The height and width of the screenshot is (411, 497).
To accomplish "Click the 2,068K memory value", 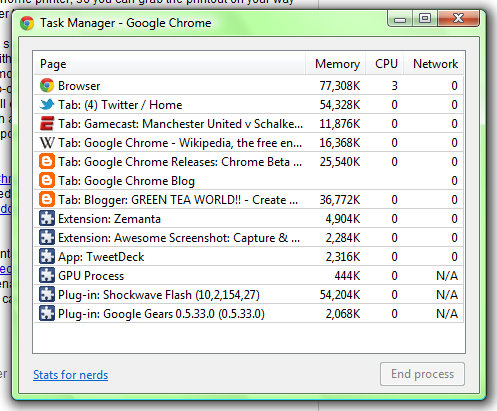I will coord(343,314).
